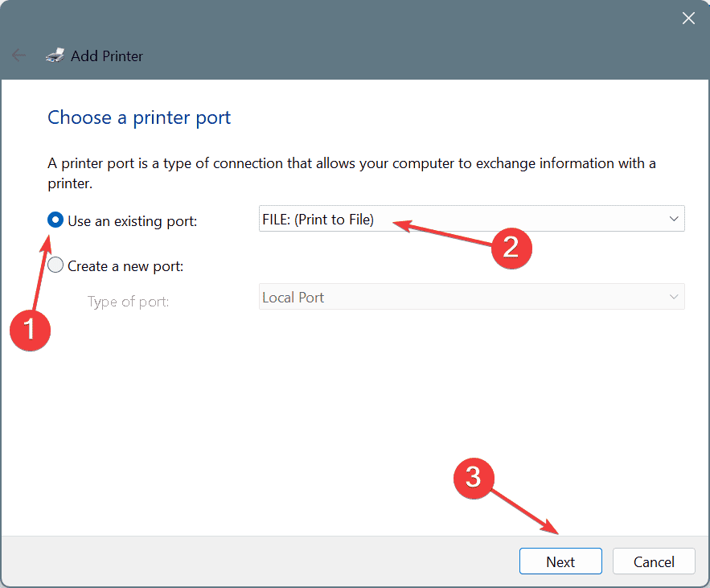The image size is (710, 588).
Task: Click the 'Type of port:' label
Action: click(x=128, y=302)
